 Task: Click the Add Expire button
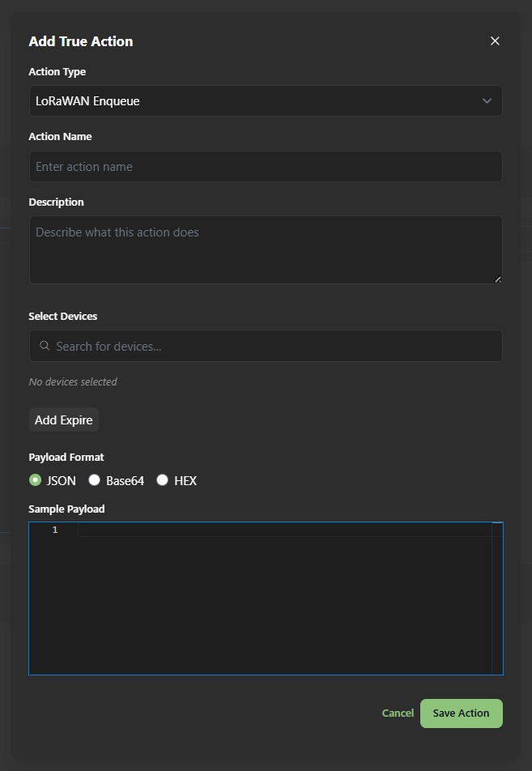tap(63, 420)
